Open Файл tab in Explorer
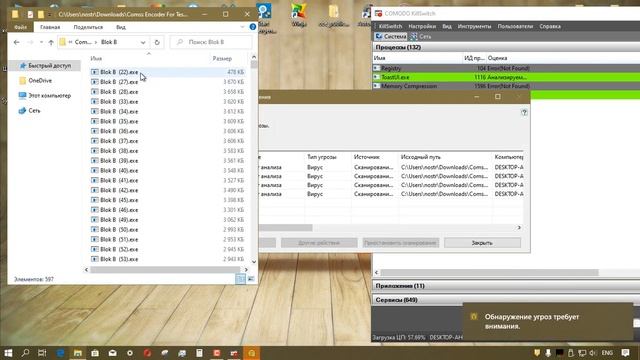The width and height of the screenshot is (640, 360). [x=20, y=27]
